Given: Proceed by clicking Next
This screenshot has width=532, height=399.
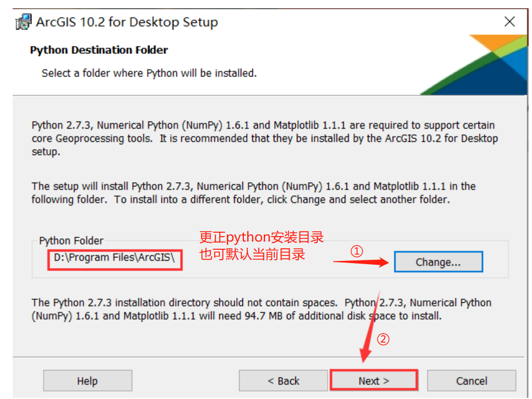Looking at the screenshot, I should tap(374, 380).
